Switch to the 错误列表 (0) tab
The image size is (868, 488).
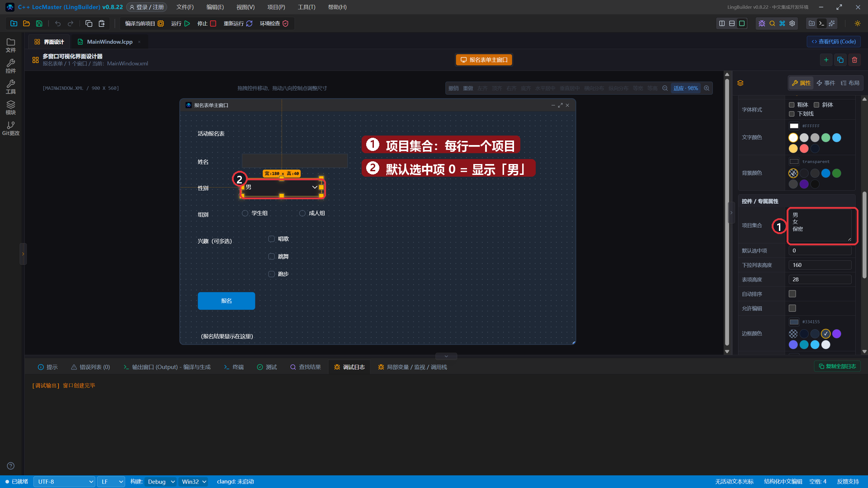pyautogui.click(x=90, y=367)
